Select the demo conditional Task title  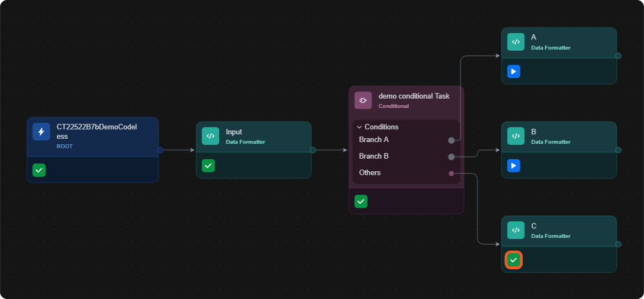[x=414, y=96]
